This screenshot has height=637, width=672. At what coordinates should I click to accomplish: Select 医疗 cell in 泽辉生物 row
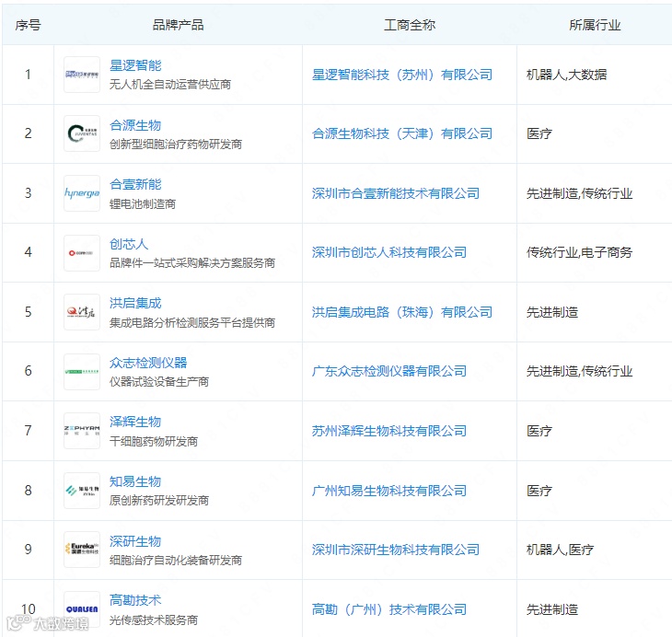pyautogui.click(x=539, y=431)
